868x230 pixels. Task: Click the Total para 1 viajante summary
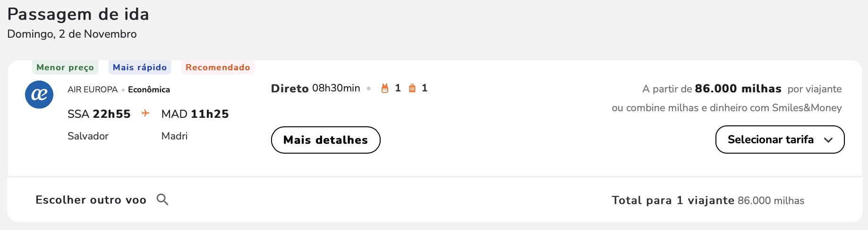[x=708, y=200]
